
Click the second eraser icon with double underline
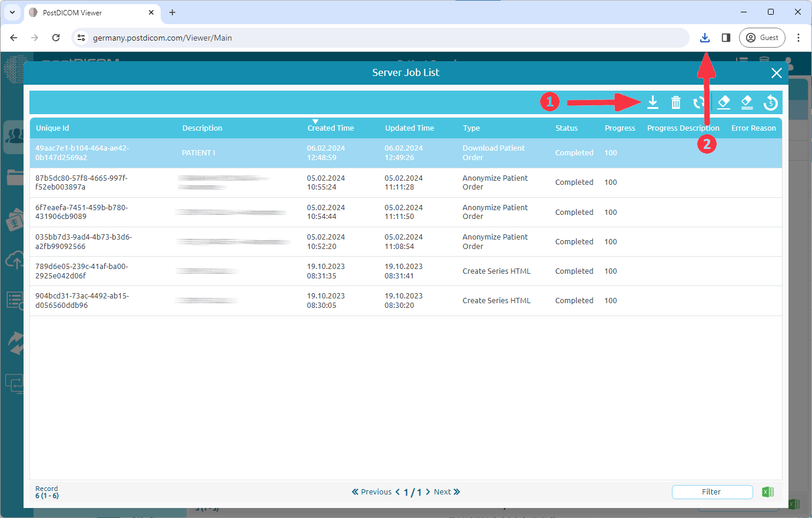coord(747,102)
